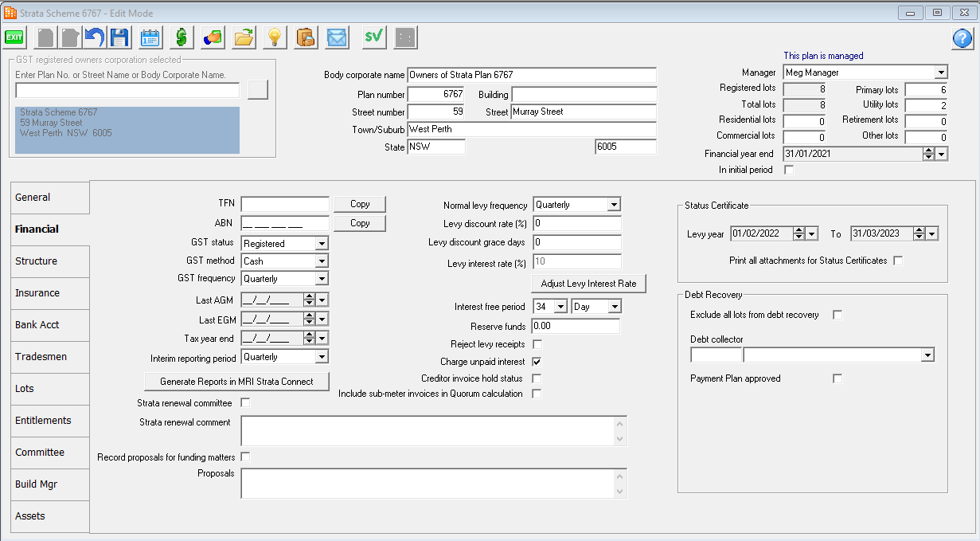Enable Reject levy receipts checkbox
Image resolution: width=980 pixels, height=541 pixels.
(x=537, y=344)
